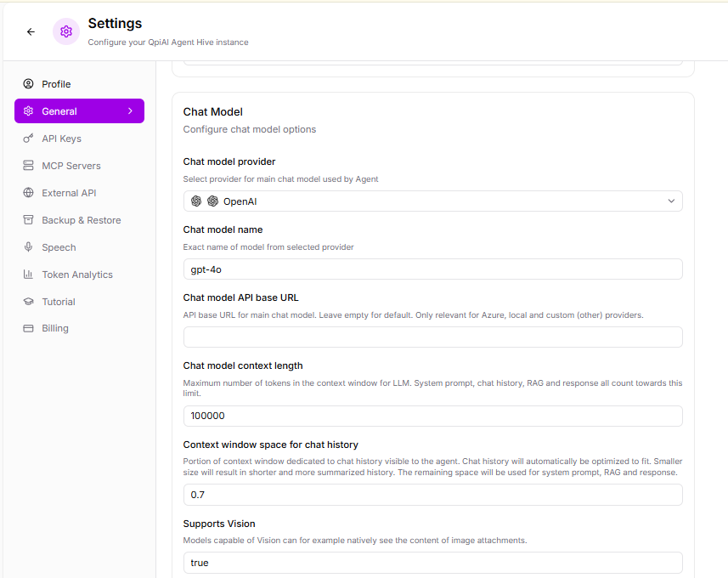Viewport: 728px width, 578px height.
Task: Click the Chat model name field
Action: click(432, 269)
